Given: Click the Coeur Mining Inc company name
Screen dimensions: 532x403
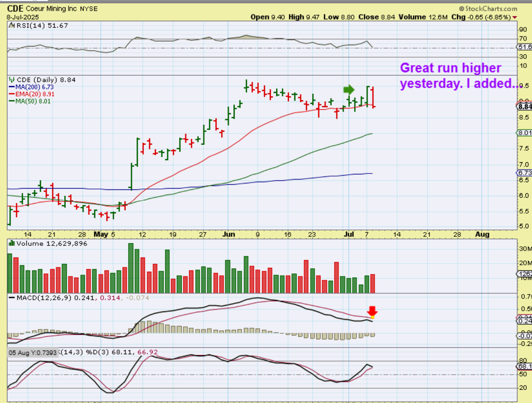Looking at the screenshot, I should point(52,9).
